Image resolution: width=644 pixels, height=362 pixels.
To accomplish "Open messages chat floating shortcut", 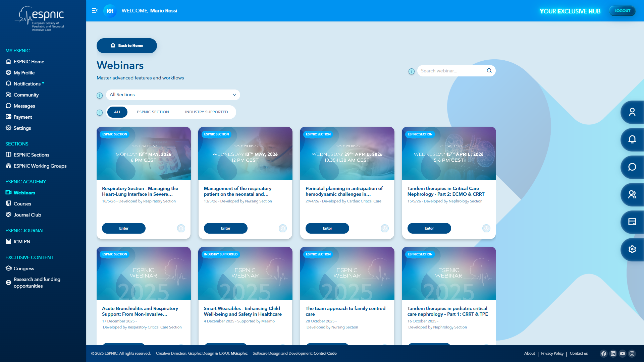I will click(x=632, y=167).
